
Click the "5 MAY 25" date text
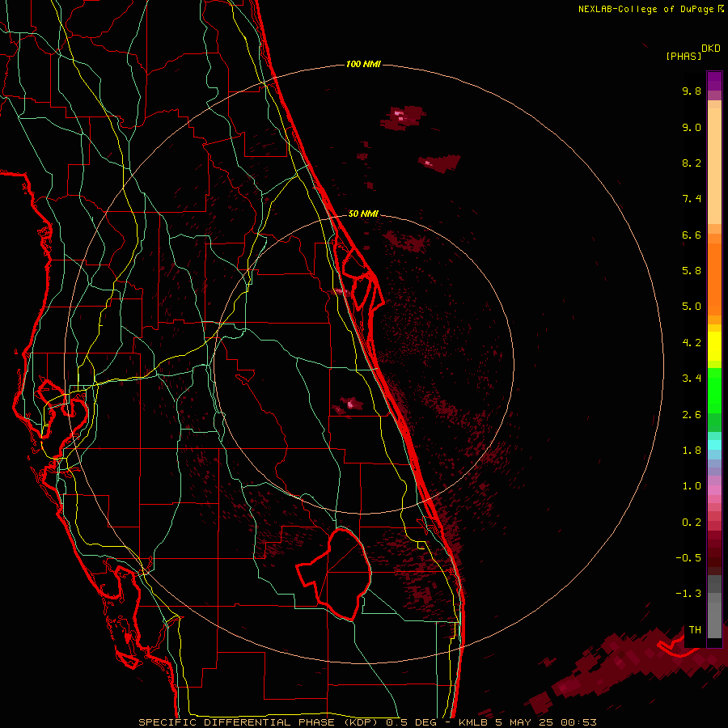click(x=524, y=722)
